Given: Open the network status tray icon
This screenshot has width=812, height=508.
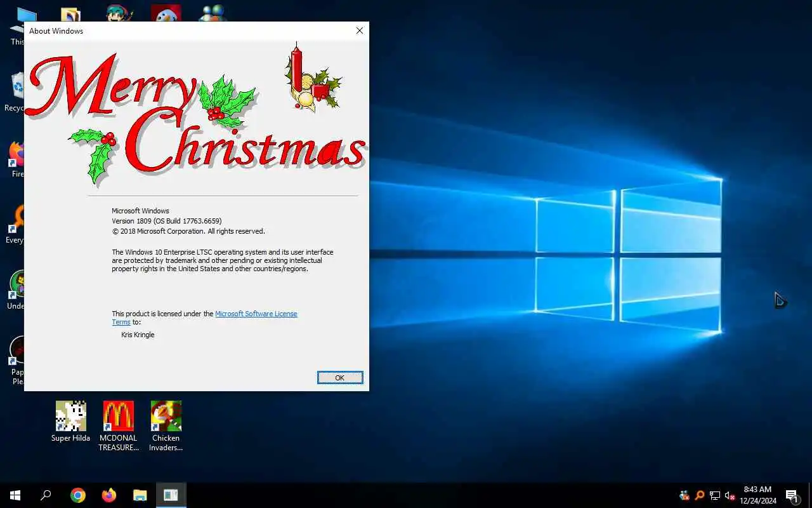Looking at the screenshot, I should pos(715,495).
